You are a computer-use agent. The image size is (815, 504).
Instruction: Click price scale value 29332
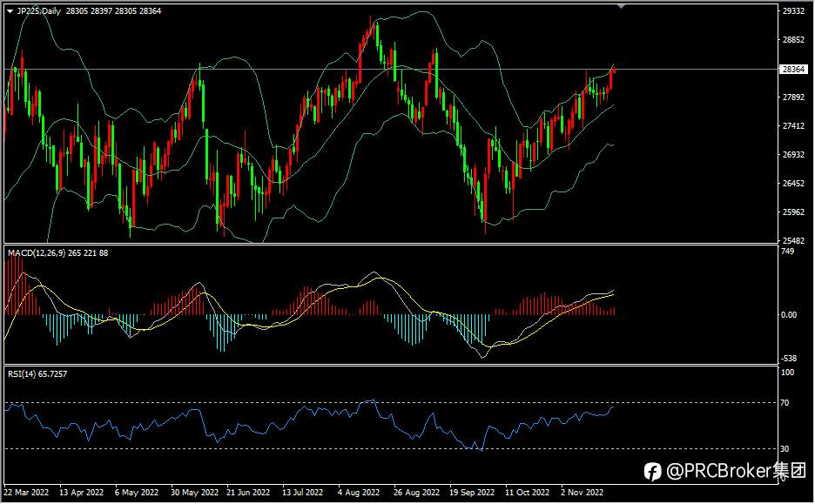pyautogui.click(x=793, y=11)
